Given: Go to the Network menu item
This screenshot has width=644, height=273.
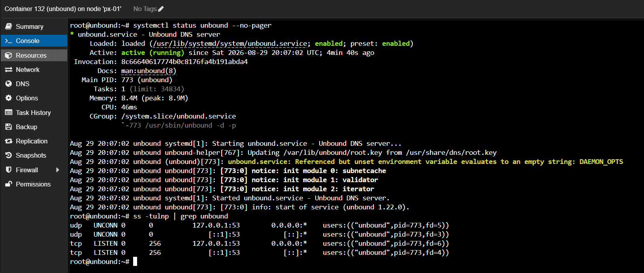Looking at the screenshot, I should tap(34, 70).
